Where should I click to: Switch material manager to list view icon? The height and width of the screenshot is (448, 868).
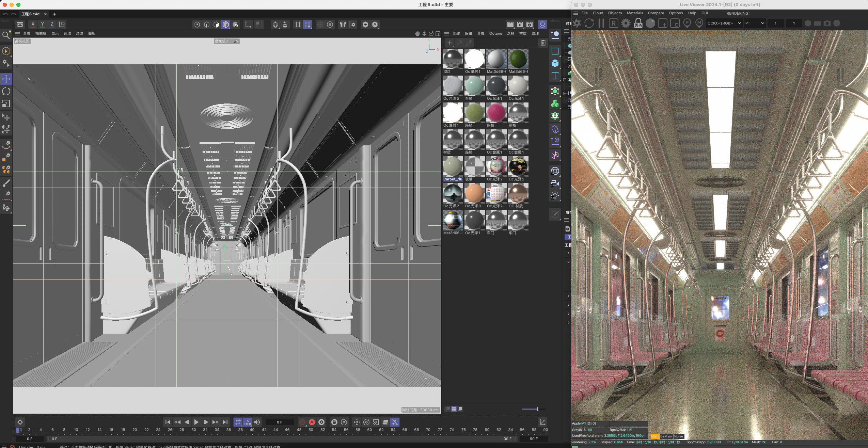447,409
